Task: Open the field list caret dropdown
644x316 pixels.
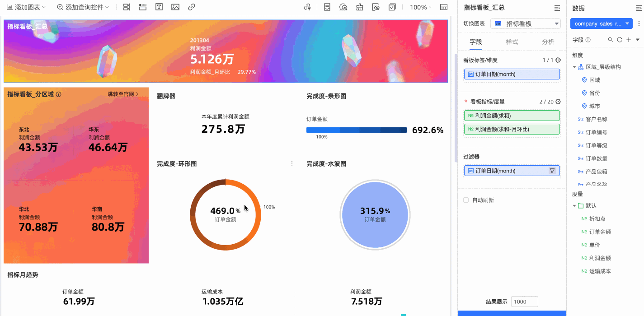Action: pyautogui.click(x=637, y=40)
